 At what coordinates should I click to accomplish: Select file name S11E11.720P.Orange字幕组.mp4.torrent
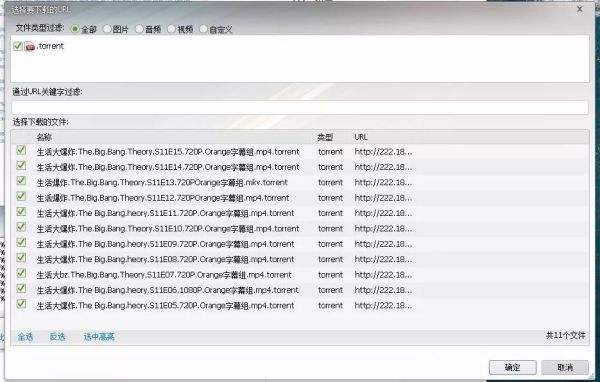[x=165, y=213]
